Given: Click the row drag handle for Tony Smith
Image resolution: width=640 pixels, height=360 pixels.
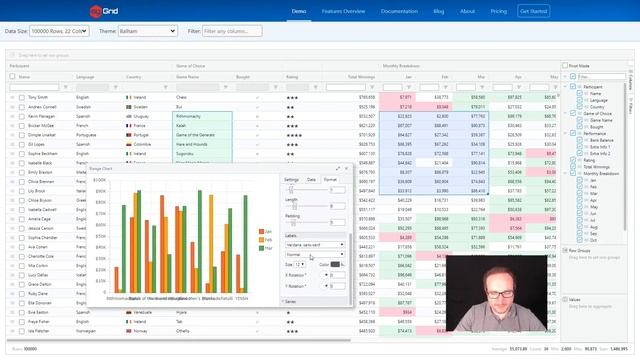Looking at the screenshot, I should coord(12,98).
